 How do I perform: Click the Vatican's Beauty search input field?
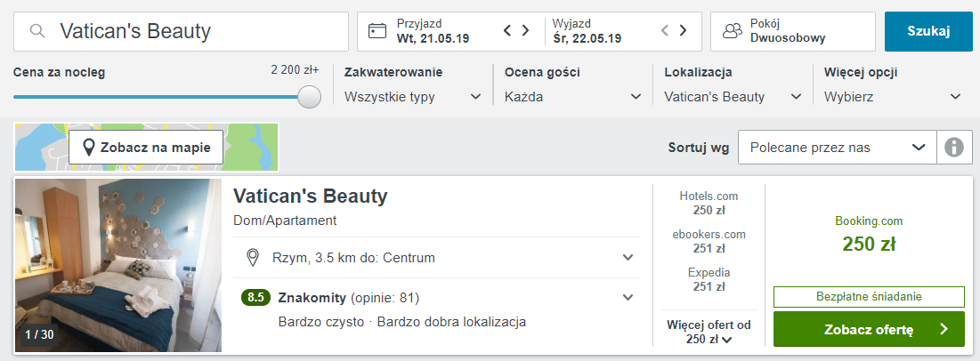[182, 31]
